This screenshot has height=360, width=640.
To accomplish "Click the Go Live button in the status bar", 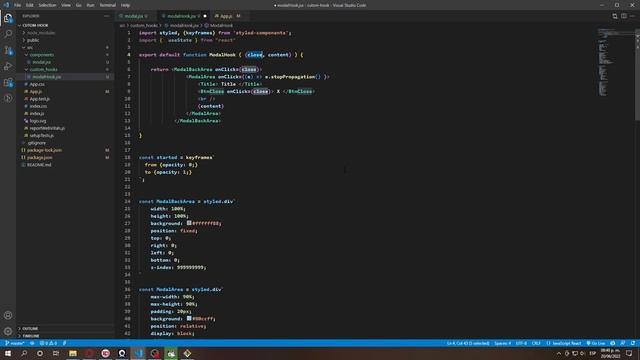I will pyautogui.click(x=596, y=343).
